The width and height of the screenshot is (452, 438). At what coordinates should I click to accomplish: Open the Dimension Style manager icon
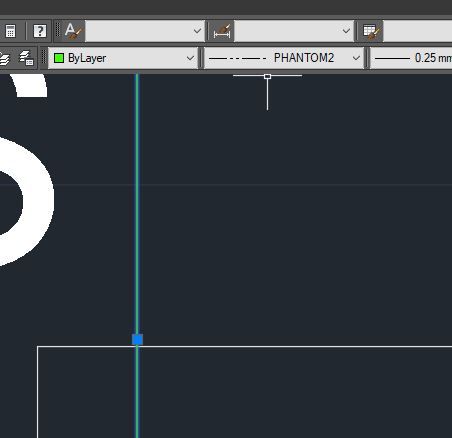pyautogui.click(x=222, y=31)
